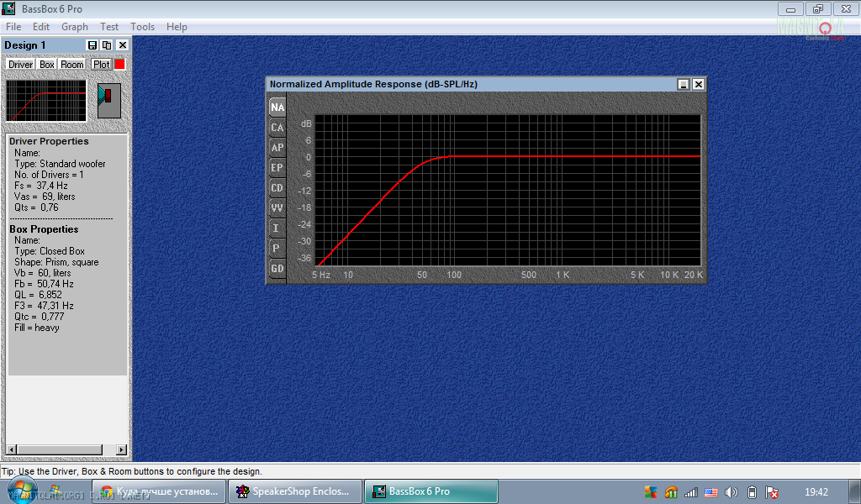Viewport: 861px width, 504px height.
Task: Click the save icon in Design 1 header
Action: 92,45
